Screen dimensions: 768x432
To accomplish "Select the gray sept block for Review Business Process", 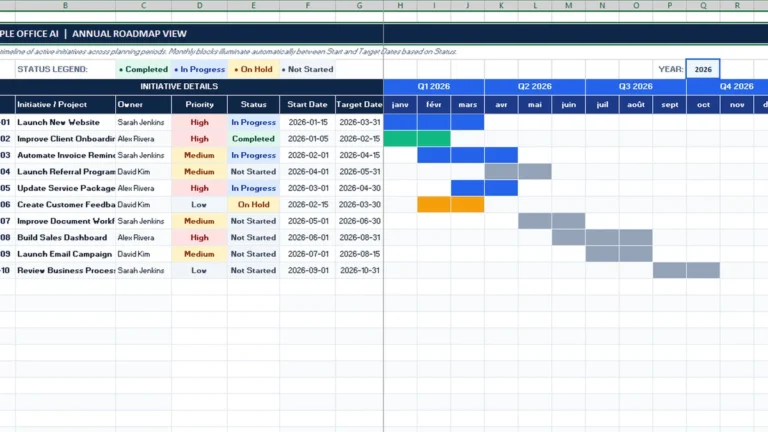I will 669,270.
